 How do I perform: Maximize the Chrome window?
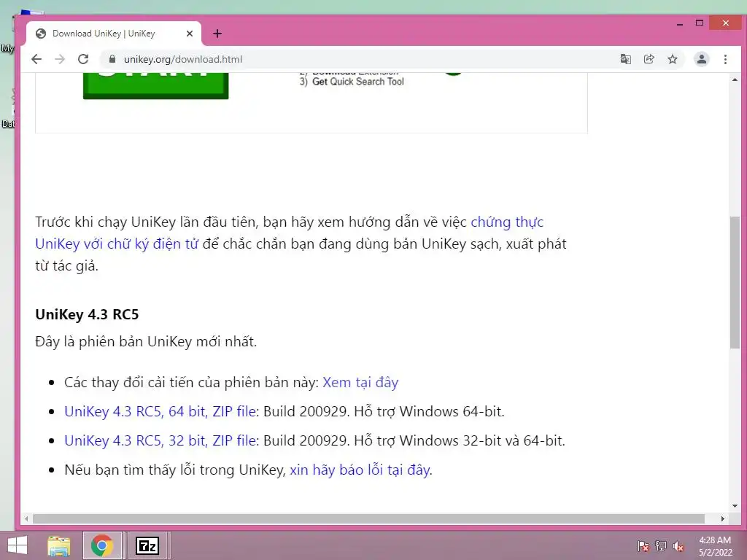tap(700, 23)
